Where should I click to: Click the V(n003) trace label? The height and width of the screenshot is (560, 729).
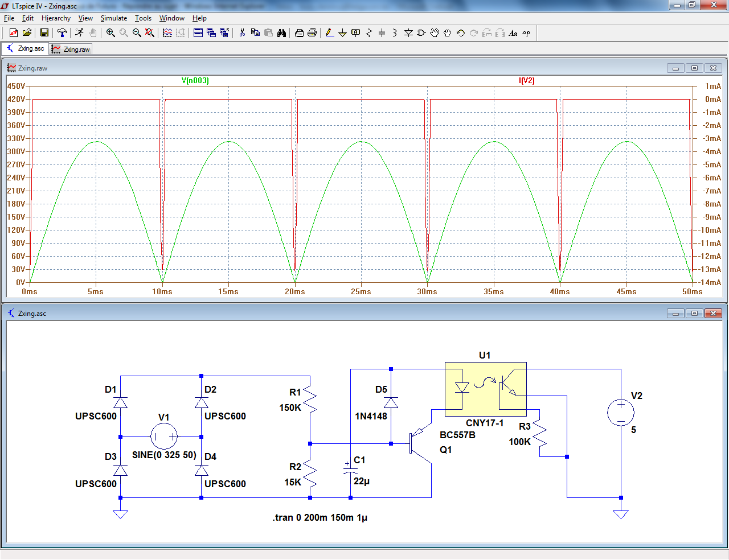coord(195,80)
